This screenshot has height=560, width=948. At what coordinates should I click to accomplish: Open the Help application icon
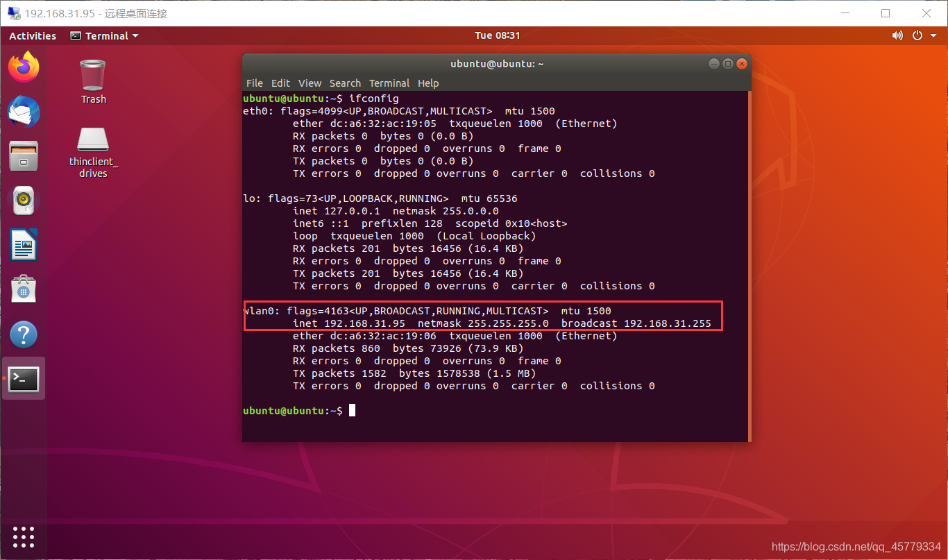(23, 334)
